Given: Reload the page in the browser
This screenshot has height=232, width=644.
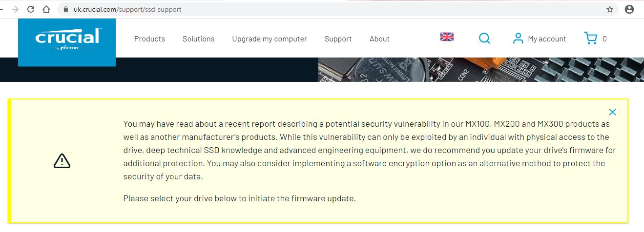Looking at the screenshot, I should tap(30, 9).
